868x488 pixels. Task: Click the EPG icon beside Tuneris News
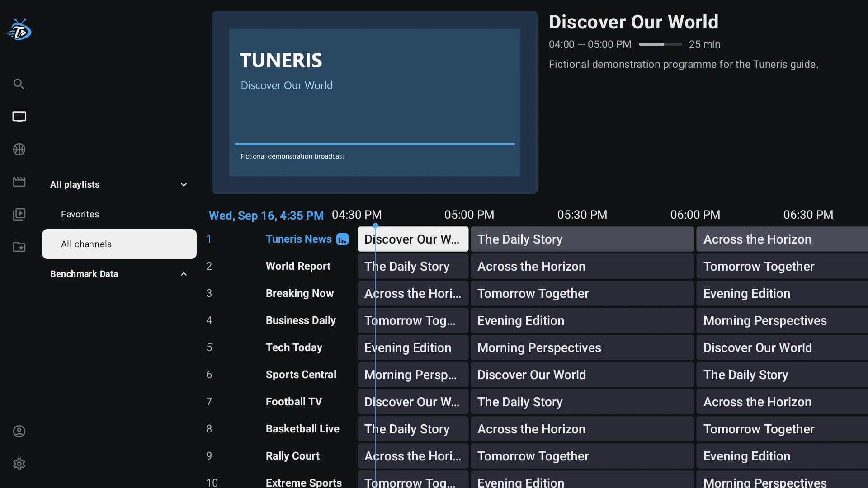pos(343,239)
